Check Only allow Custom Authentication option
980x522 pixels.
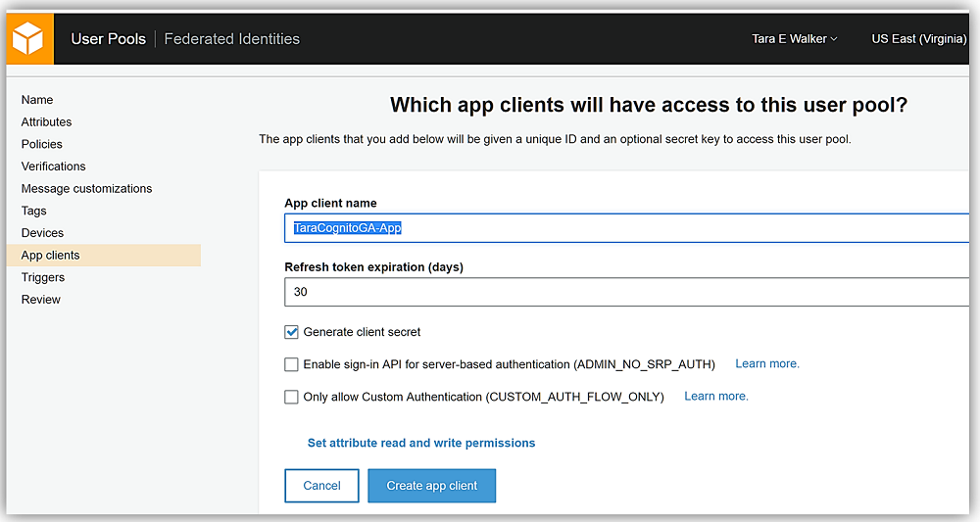tap(292, 397)
